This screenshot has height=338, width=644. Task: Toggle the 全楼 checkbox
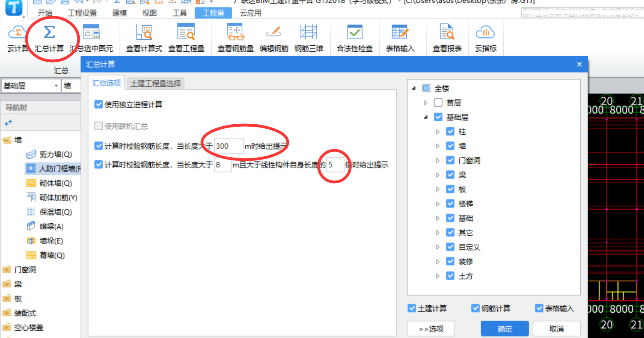(x=426, y=88)
